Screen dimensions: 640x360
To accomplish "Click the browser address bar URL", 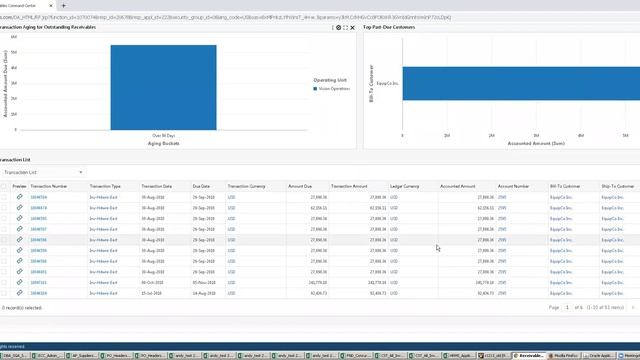I will (225, 18).
